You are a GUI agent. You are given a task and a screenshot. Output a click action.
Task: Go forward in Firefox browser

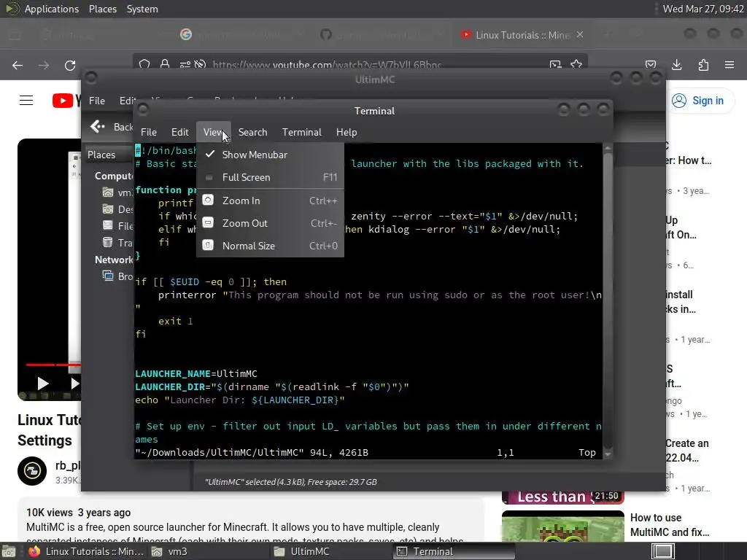pyautogui.click(x=44, y=65)
